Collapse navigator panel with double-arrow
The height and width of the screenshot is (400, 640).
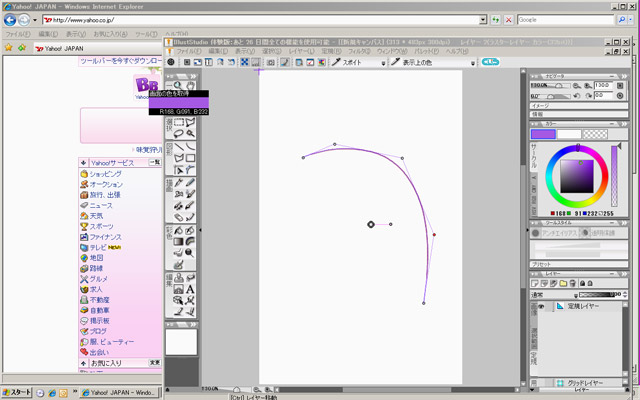tap(623, 76)
